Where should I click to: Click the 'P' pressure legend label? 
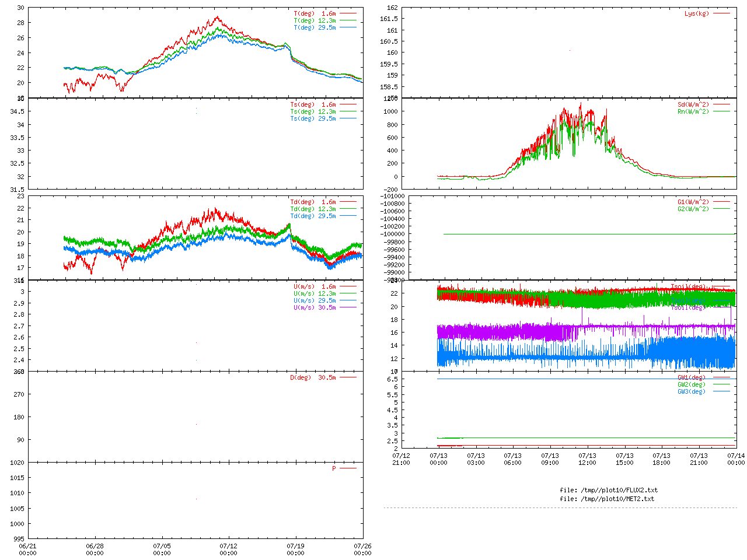[x=334, y=468]
